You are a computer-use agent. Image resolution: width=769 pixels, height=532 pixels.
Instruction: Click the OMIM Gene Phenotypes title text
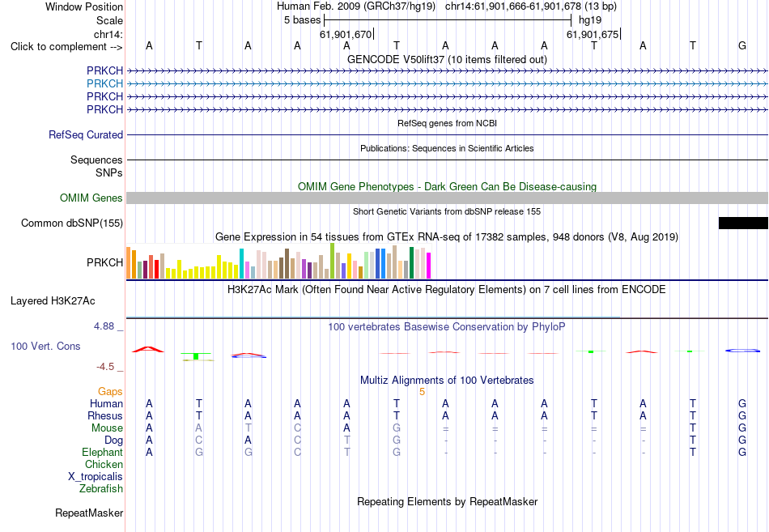(x=447, y=186)
